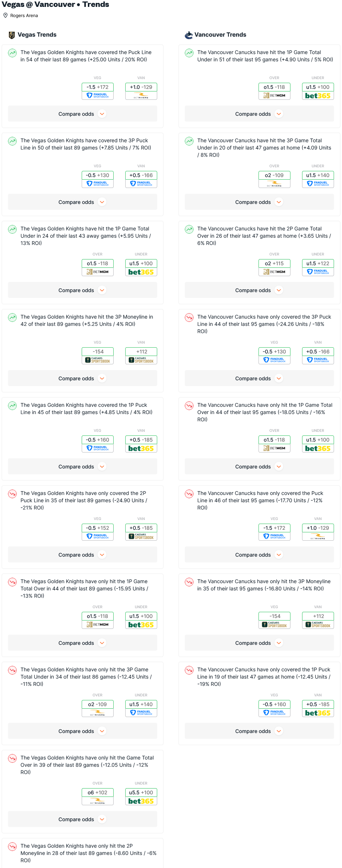Click the Vegas Golden Knights team logo
Image resolution: width=342 pixels, height=868 pixels.
[12, 35]
